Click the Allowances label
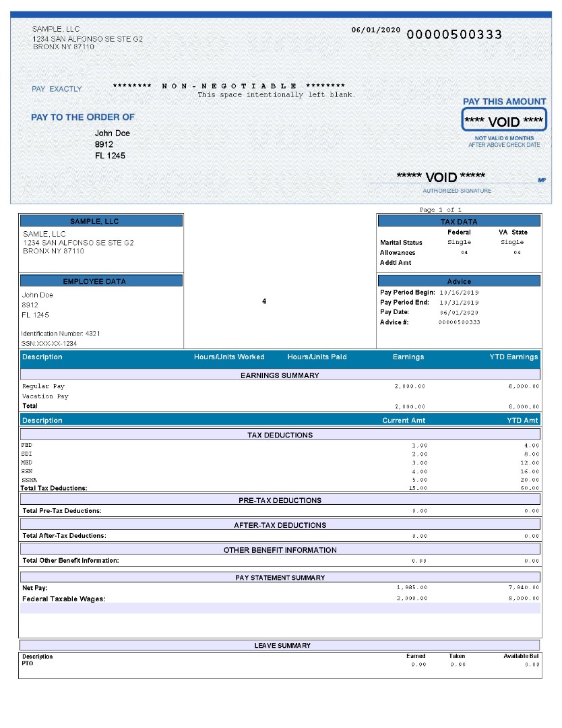Screen dimensions: 562x728 398,253
